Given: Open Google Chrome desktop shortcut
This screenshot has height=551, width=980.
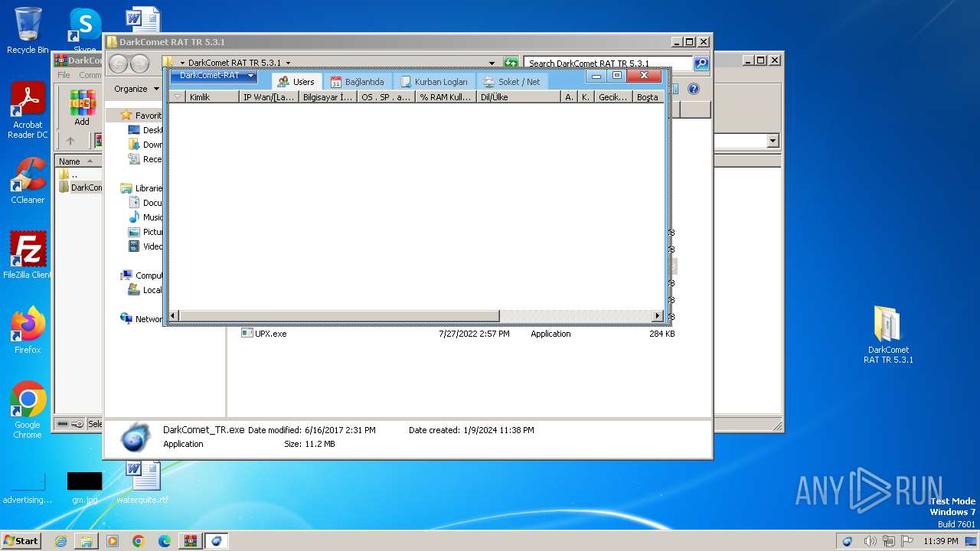Looking at the screenshot, I should (x=28, y=410).
